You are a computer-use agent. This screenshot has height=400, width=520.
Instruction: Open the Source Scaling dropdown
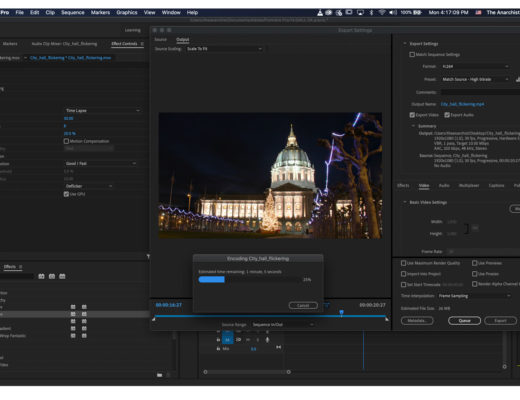coord(224,49)
